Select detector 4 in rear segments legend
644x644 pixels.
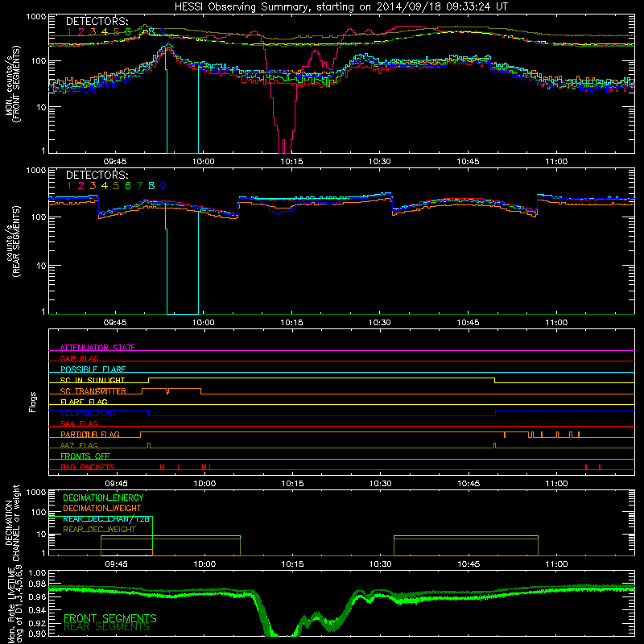[x=105, y=186]
